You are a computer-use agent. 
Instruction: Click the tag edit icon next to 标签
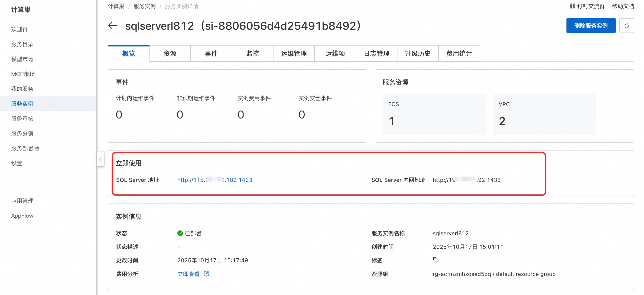436,260
